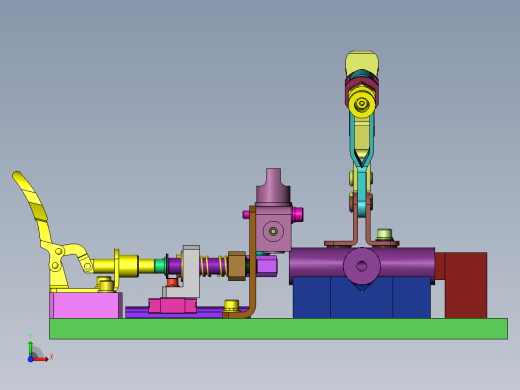Select the violet block right of the hex nut
The height and width of the screenshot is (390, 520).
(266, 266)
